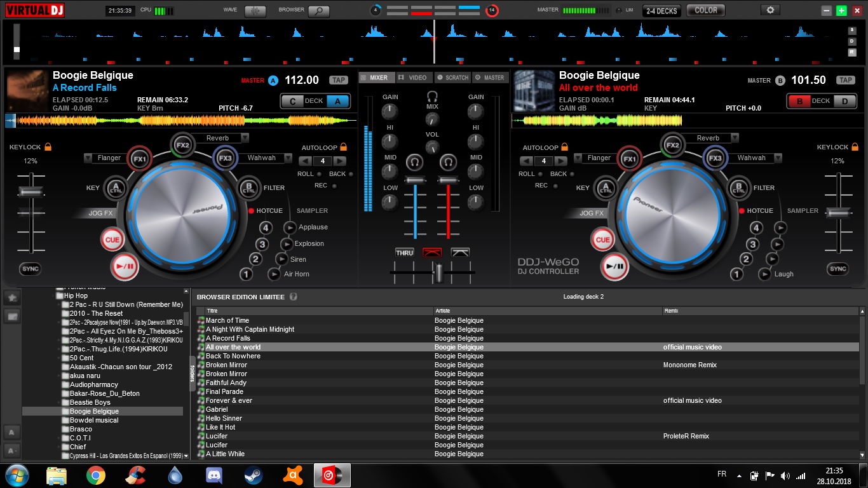Decrease left deck autoloop length
Screen dimensions: 868x488
(306, 161)
